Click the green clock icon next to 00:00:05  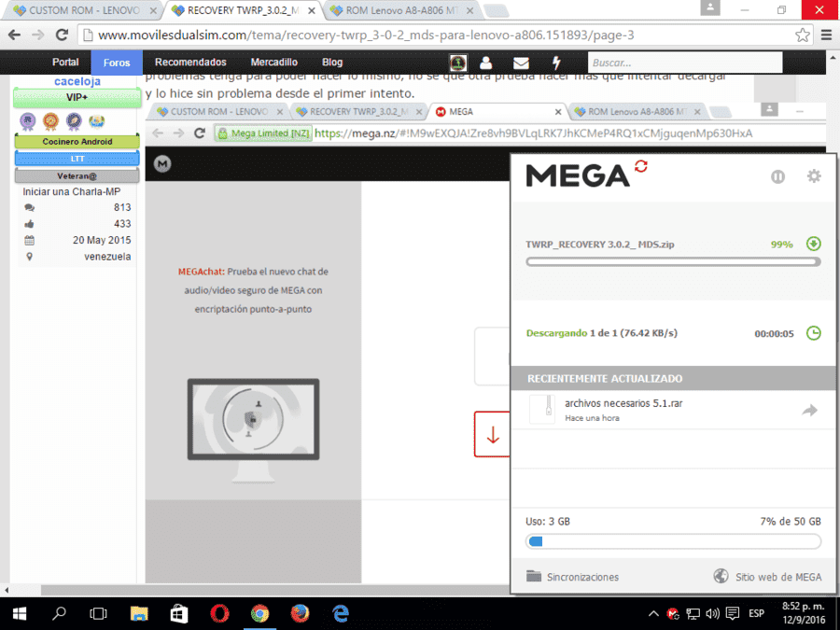coord(813,333)
